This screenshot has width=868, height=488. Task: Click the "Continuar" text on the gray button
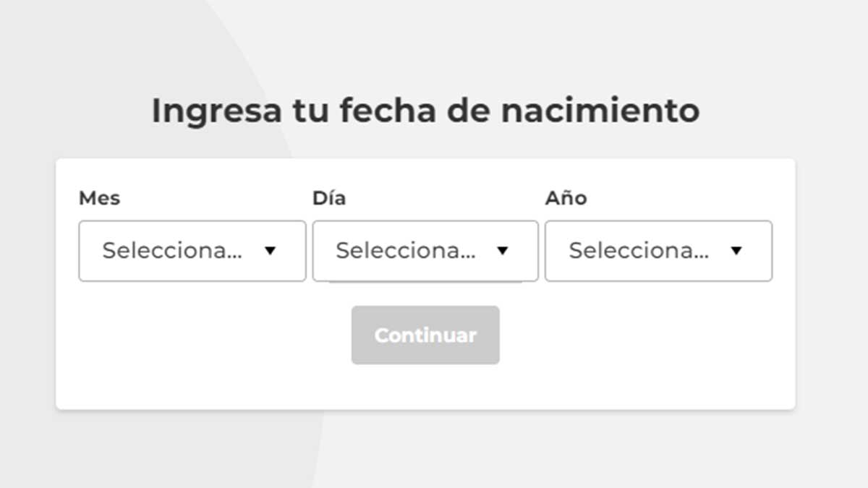pyautogui.click(x=425, y=335)
